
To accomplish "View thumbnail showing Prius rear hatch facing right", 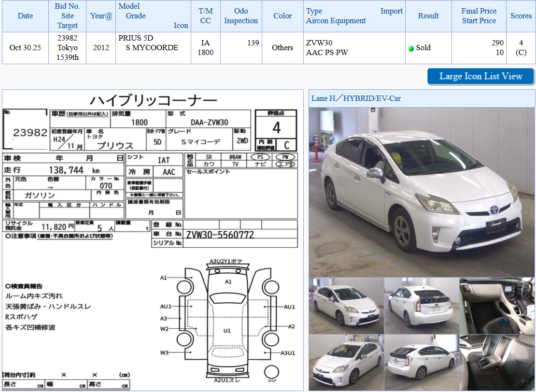I will click(x=422, y=306).
